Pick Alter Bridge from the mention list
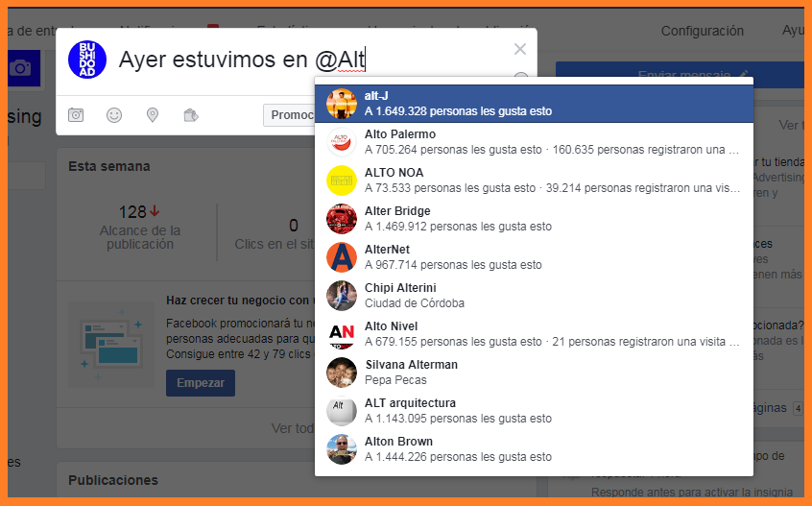 coord(534,219)
